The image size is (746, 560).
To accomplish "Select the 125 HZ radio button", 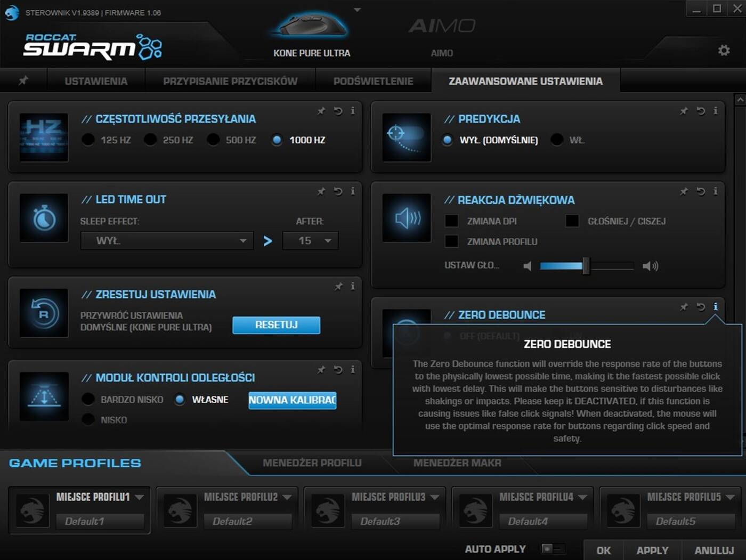I will pyautogui.click(x=88, y=139).
